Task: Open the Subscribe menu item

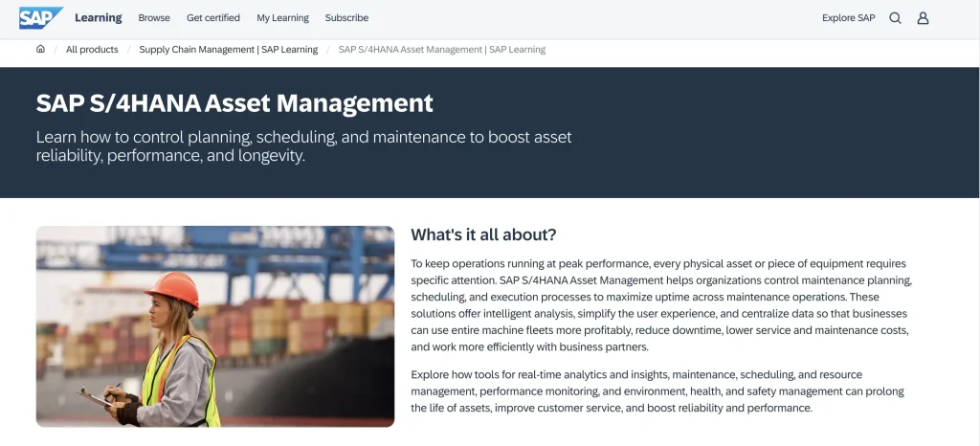Action: point(346,18)
